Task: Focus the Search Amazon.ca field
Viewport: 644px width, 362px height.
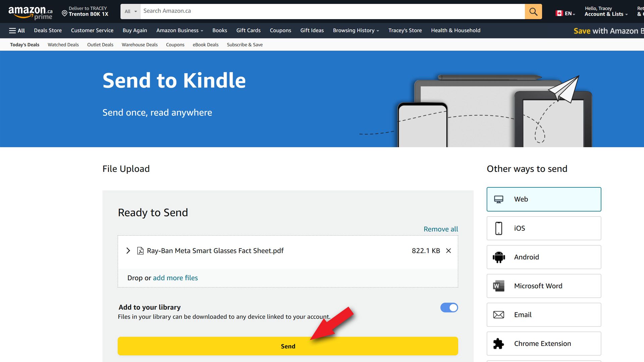Action: (x=333, y=11)
